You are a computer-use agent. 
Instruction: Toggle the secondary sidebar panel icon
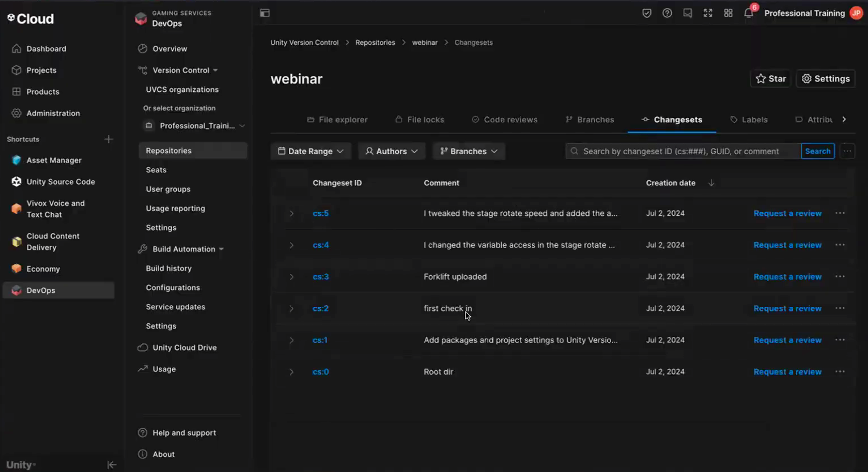click(265, 13)
